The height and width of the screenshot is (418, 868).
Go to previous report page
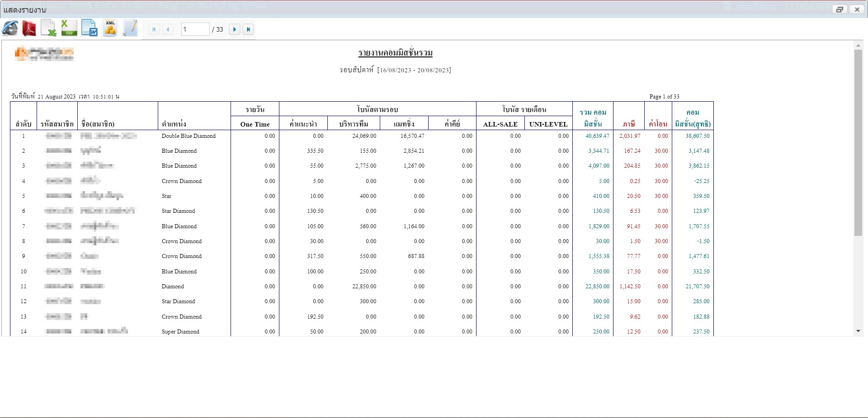point(168,29)
